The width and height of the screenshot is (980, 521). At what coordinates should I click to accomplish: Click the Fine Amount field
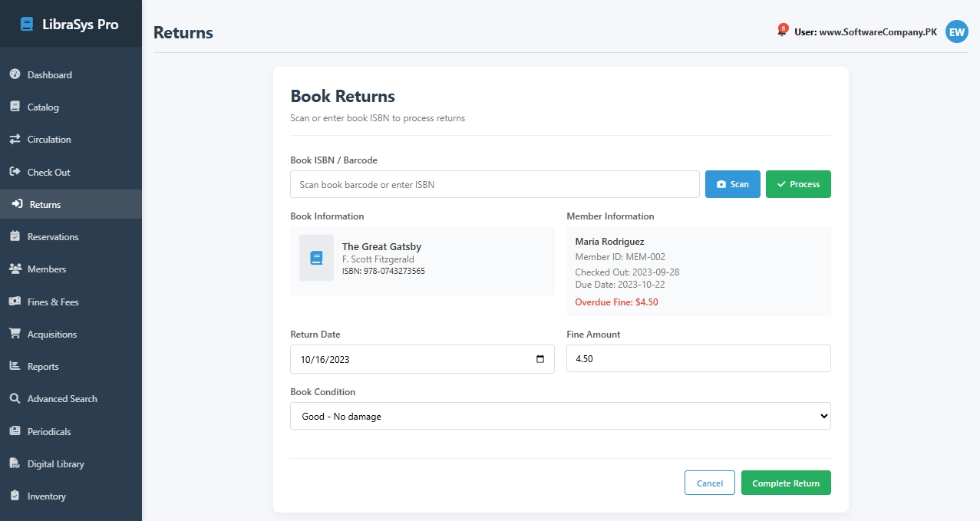pyautogui.click(x=698, y=358)
